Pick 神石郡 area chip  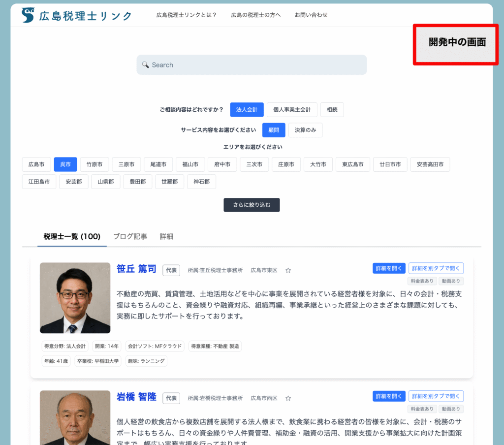point(201,182)
